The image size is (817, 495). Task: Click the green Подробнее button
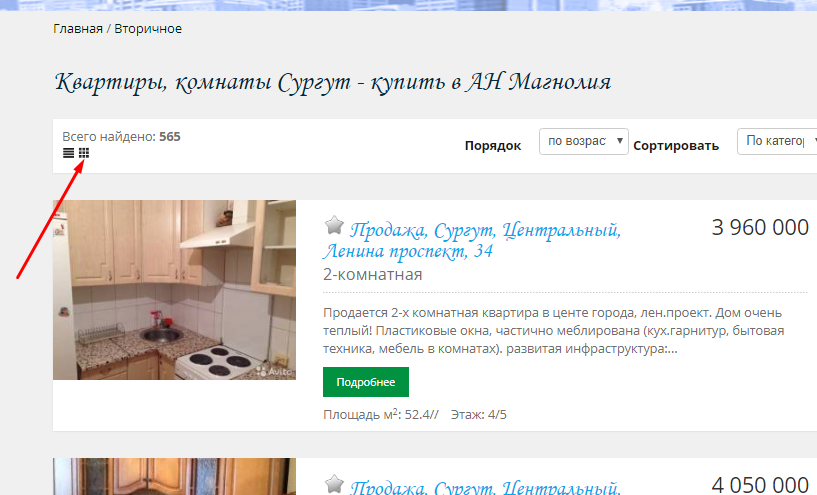tap(366, 382)
